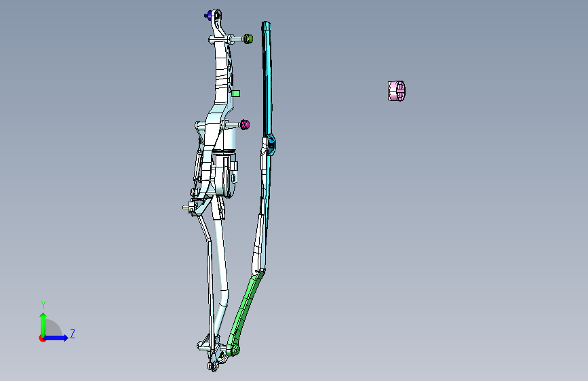
Task: Click the Y axis label
Action: (43, 305)
